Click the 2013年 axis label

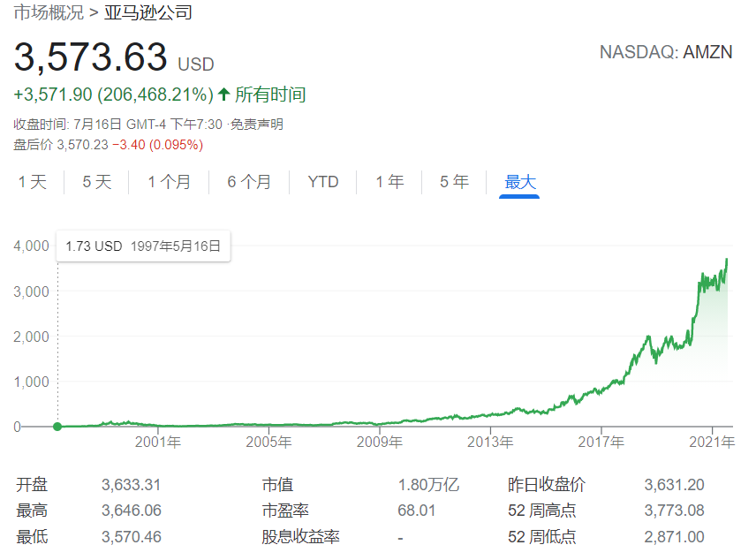pyautogui.click(x=490, y=442)
